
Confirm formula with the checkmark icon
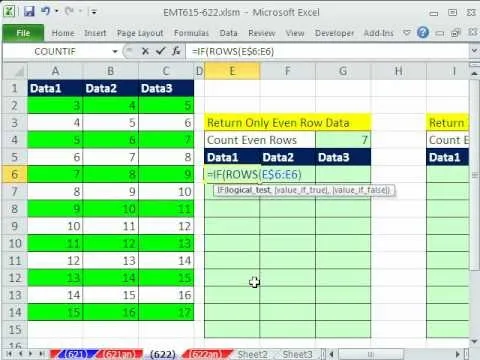tap(160, 51)
